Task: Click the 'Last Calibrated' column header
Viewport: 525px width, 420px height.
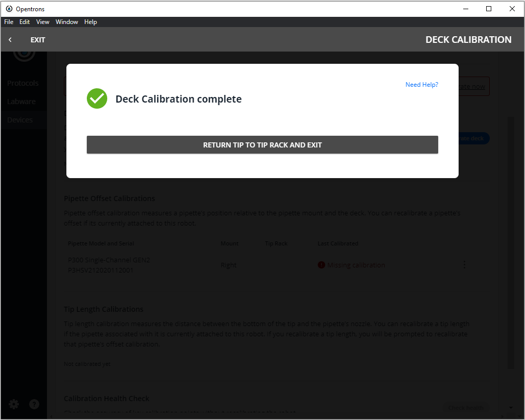Action: click(338, 243)
